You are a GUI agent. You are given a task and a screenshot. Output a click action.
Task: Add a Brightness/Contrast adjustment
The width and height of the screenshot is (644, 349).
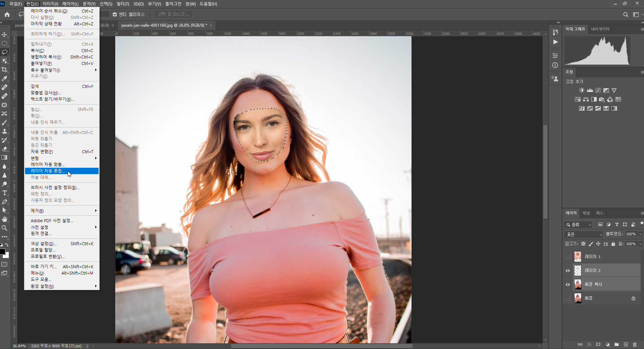581,90
